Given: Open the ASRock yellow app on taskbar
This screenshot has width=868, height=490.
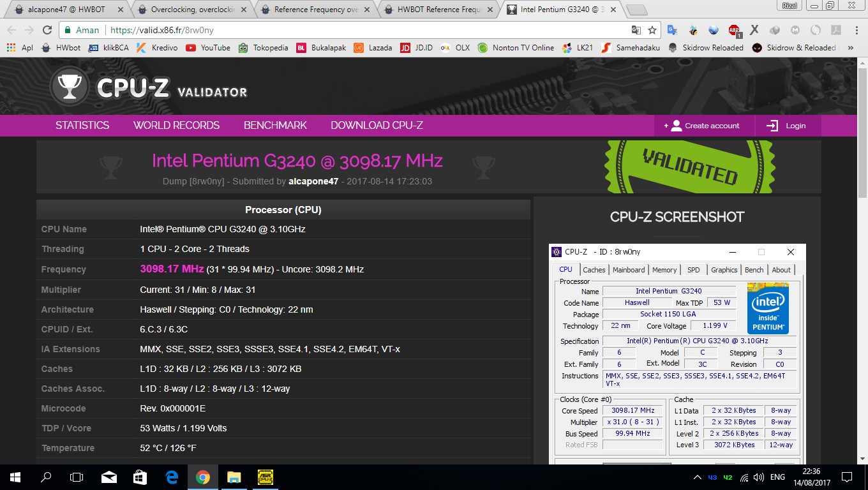Looking at the screenshot, I should (x=265, y=477).
